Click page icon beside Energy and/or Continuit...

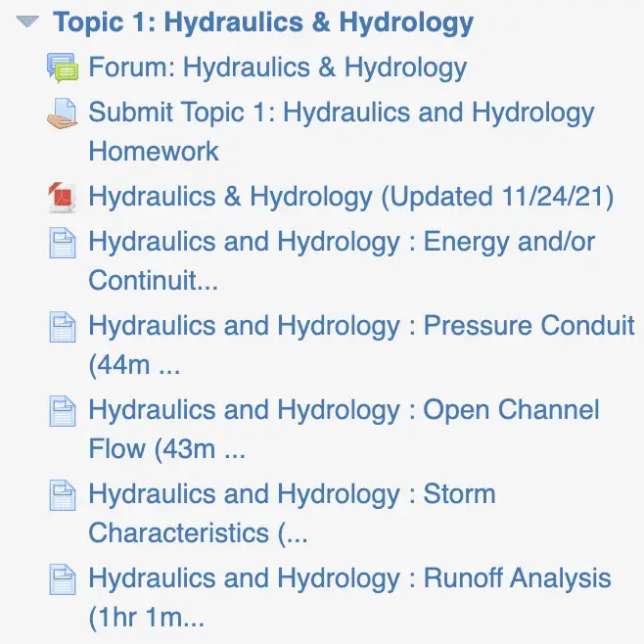pyautogui.click(x=63, y=243)
